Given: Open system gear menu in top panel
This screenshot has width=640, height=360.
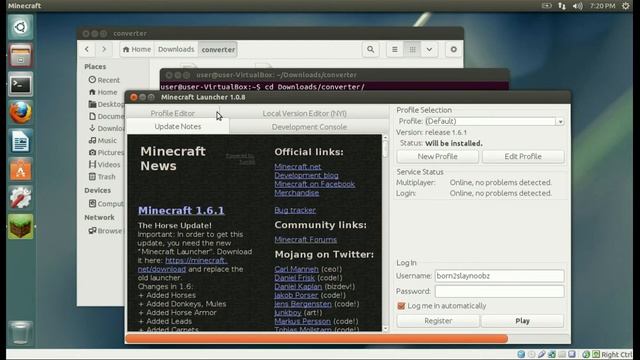Looking at the screenshot, I should (x=625, y=6).
